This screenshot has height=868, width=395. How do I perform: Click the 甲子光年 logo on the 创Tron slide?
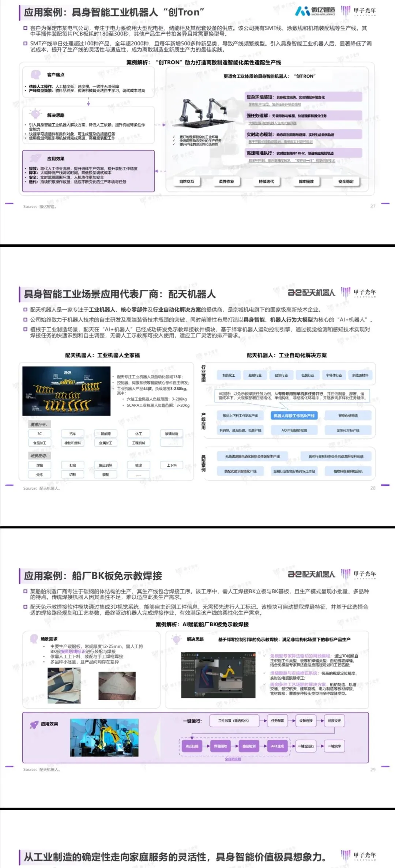coord(358,12)
